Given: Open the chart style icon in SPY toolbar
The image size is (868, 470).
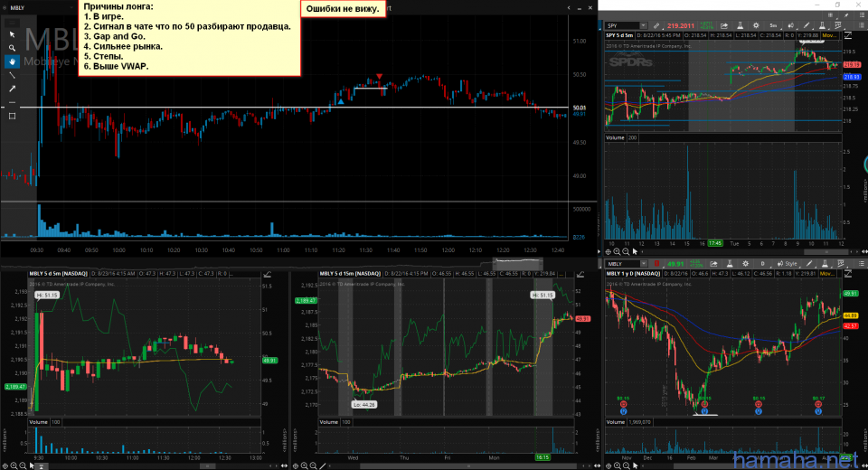Looking at the screenshot, I should pos(791,25).
